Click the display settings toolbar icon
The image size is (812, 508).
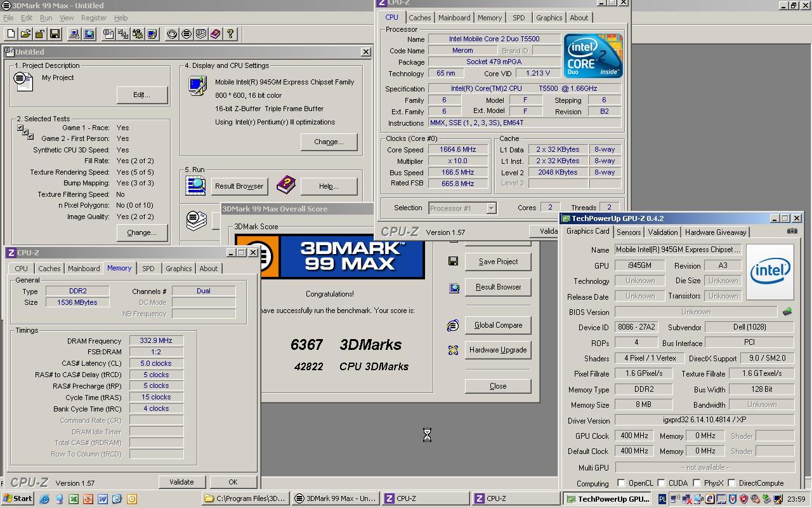coord(152,34)
